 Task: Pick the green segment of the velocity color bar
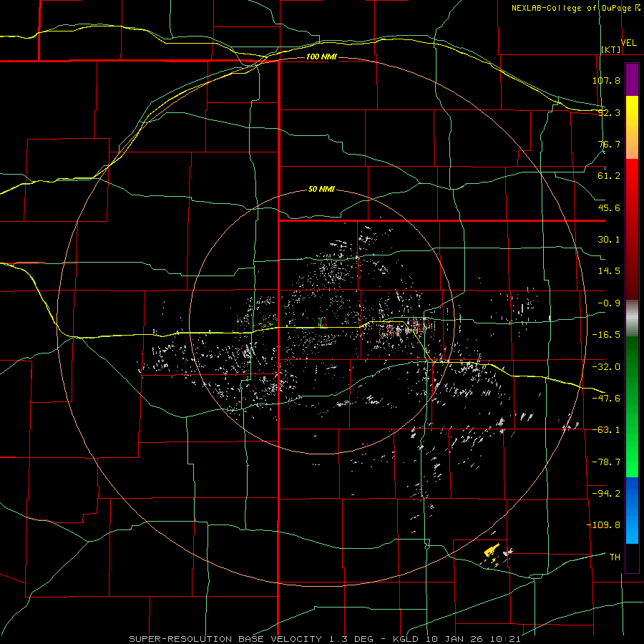tap(632, 406)
